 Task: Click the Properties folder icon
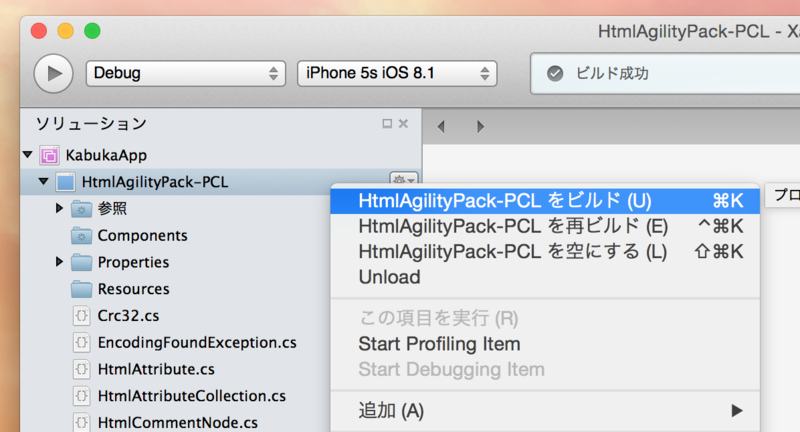82,262
